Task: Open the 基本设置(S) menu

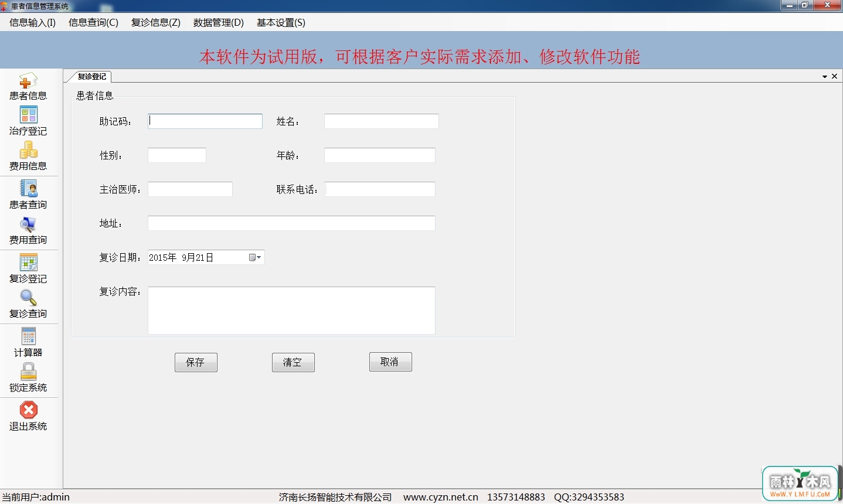Action: click(x=281, y=23)
